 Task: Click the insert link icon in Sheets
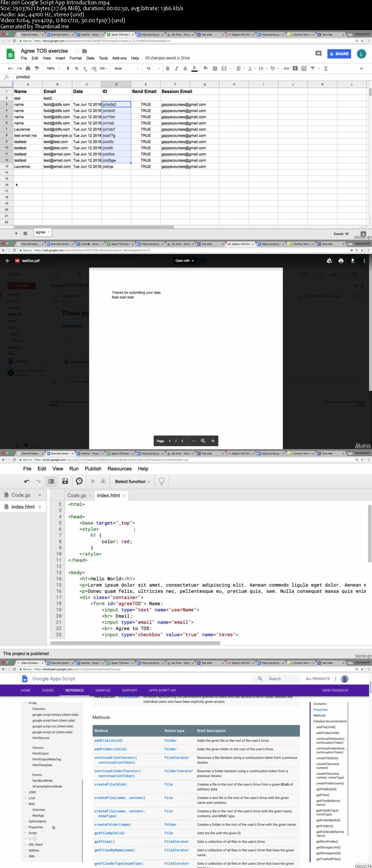tap(286, 68)
